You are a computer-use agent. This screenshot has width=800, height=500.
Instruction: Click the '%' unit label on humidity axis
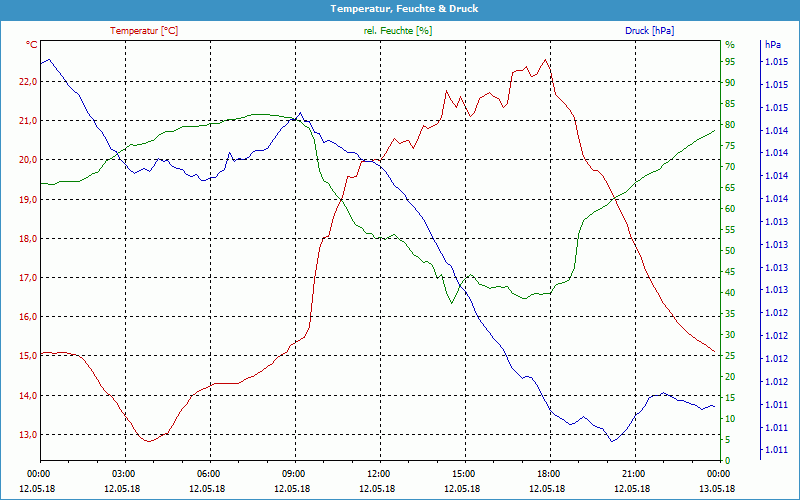click(x=729, y=45)
